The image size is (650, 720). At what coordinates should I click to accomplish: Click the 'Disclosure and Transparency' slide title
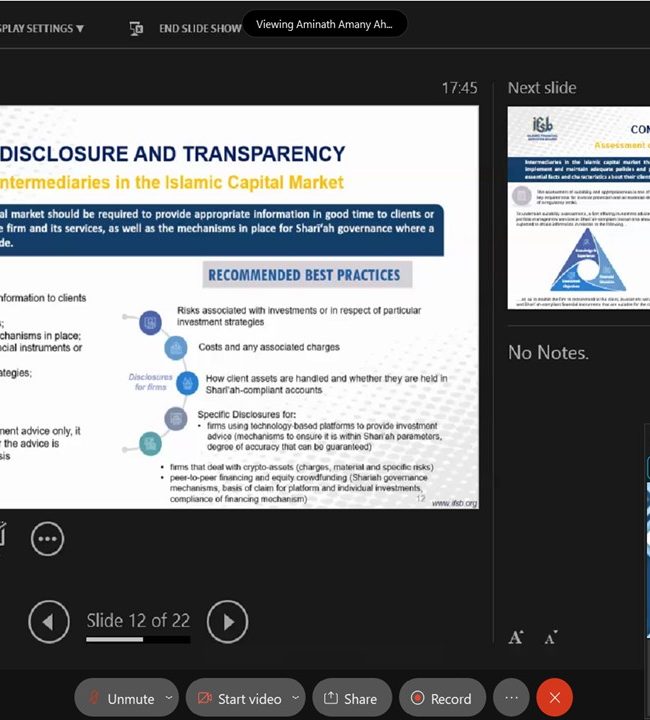173,154
